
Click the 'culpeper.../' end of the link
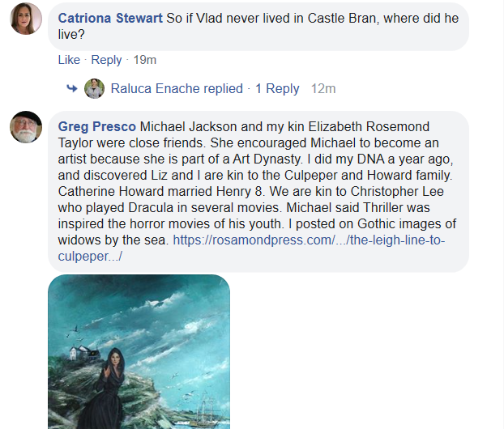pos(91,257)
